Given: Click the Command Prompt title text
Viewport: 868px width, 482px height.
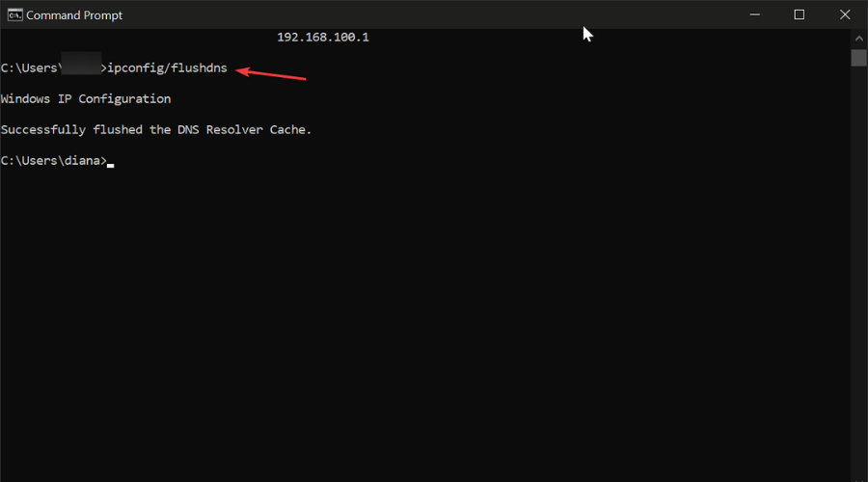Looking at the screenshot, I should (x=74, y=15).
